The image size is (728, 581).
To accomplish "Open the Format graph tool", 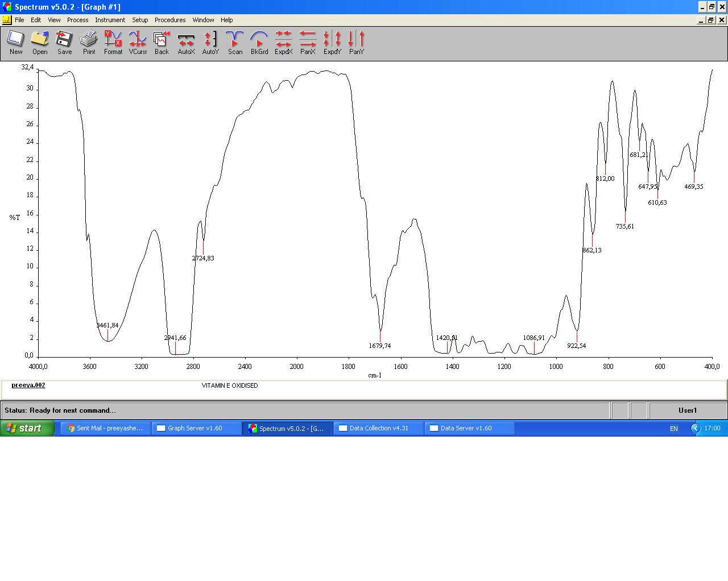I will click(113, 43).
